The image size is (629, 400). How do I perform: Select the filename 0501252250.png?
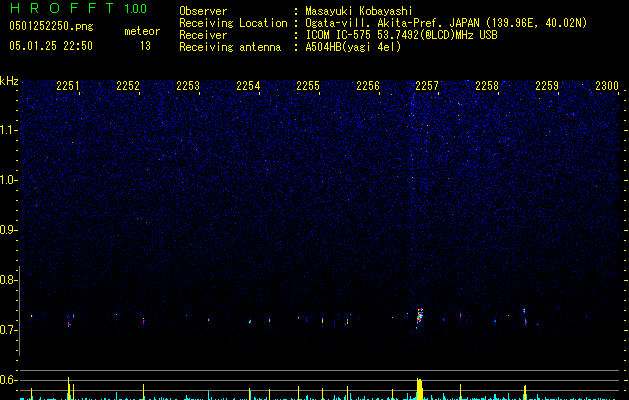(x=51, y=27)
